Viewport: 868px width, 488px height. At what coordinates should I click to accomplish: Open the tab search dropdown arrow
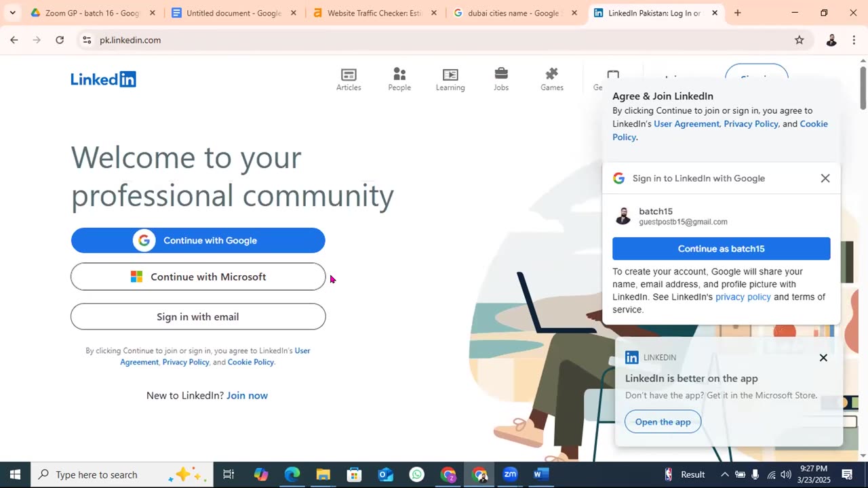click(x=12, y=13)
